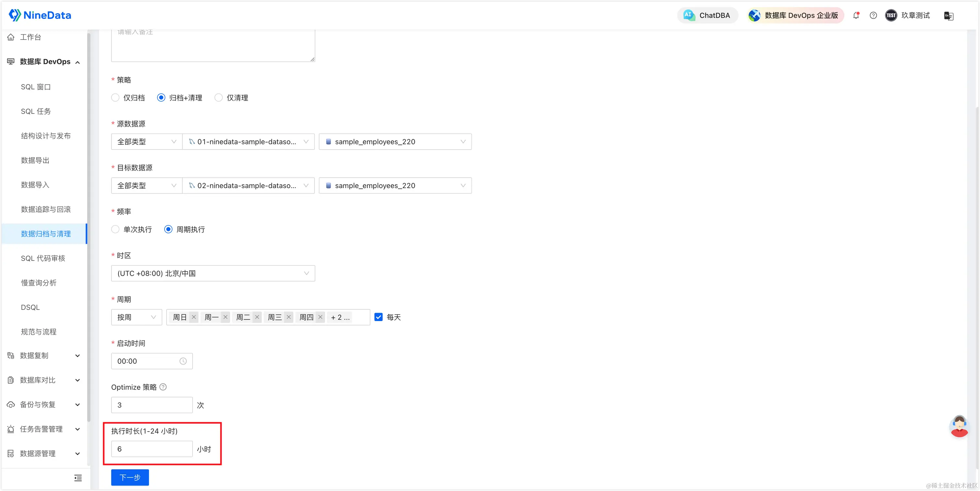Go to 慢查询分析 menu item
The image size is (980, 491).
(39, 283)
